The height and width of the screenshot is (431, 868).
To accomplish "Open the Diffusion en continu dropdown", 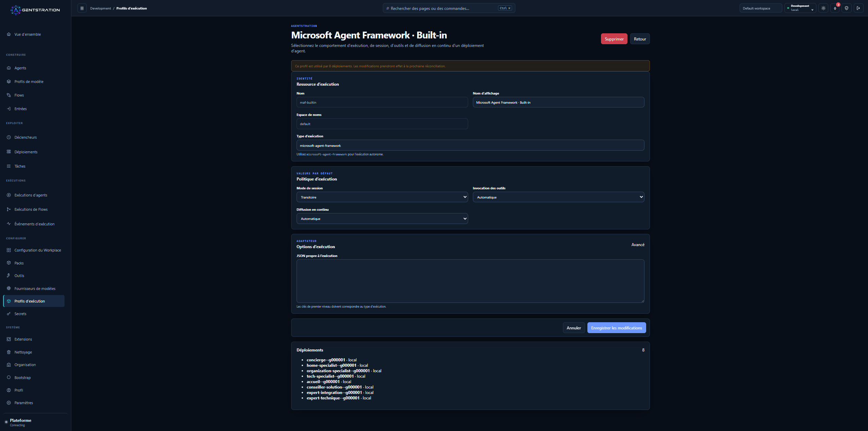I will coord(382,219).
